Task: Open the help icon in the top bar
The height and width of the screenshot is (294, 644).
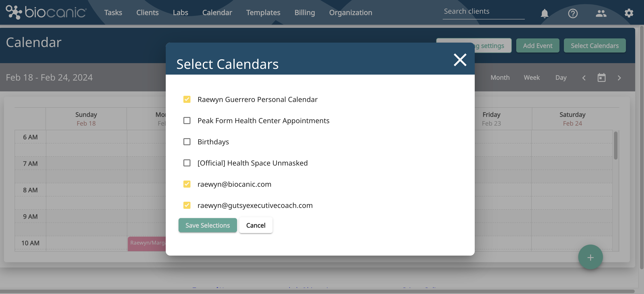Action: click(573, 13)
